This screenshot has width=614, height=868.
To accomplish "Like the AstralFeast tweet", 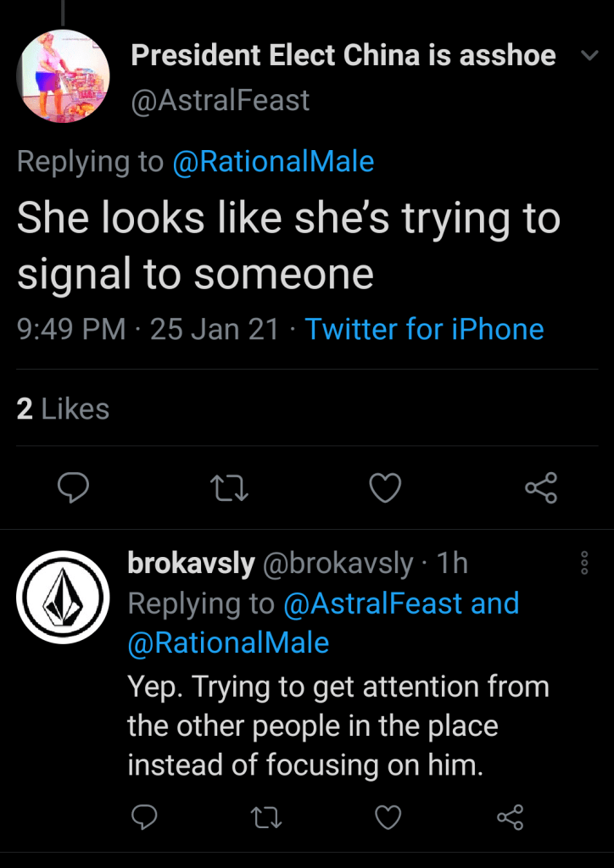I will coord(386,487).
